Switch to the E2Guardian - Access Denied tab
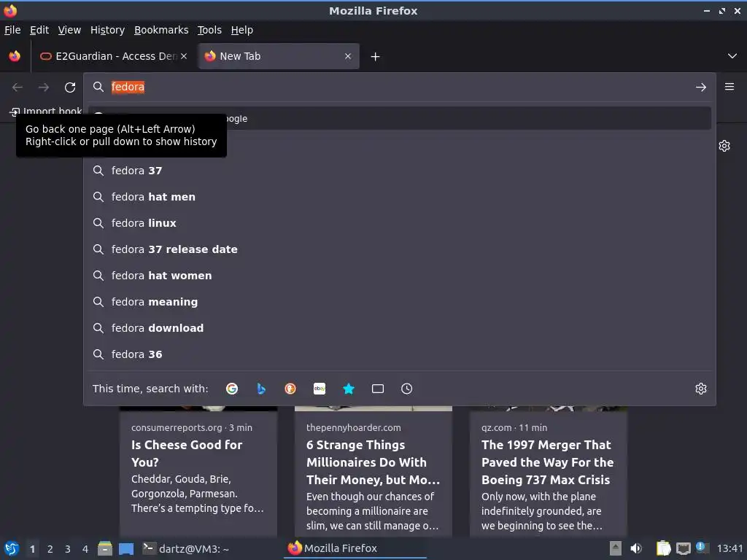Viewport: 747px width, 560px height. (x=113, y=56)
